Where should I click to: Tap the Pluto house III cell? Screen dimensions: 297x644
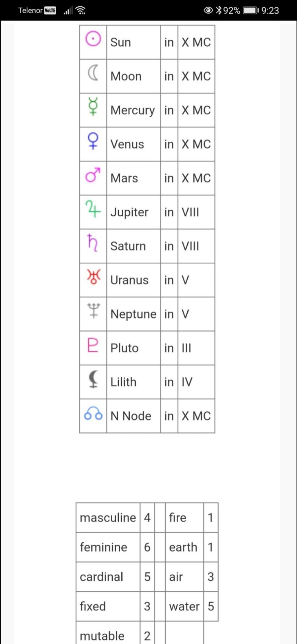pos(196,348)
